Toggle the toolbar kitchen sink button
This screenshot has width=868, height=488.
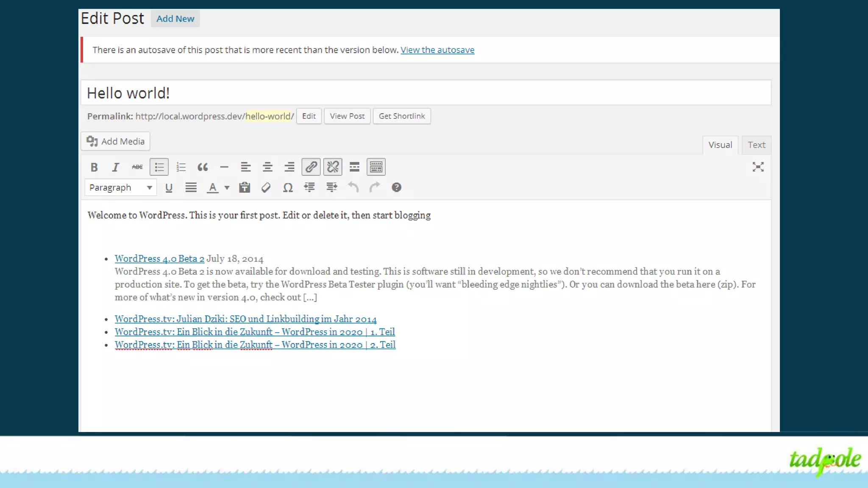tap(376, 167)
